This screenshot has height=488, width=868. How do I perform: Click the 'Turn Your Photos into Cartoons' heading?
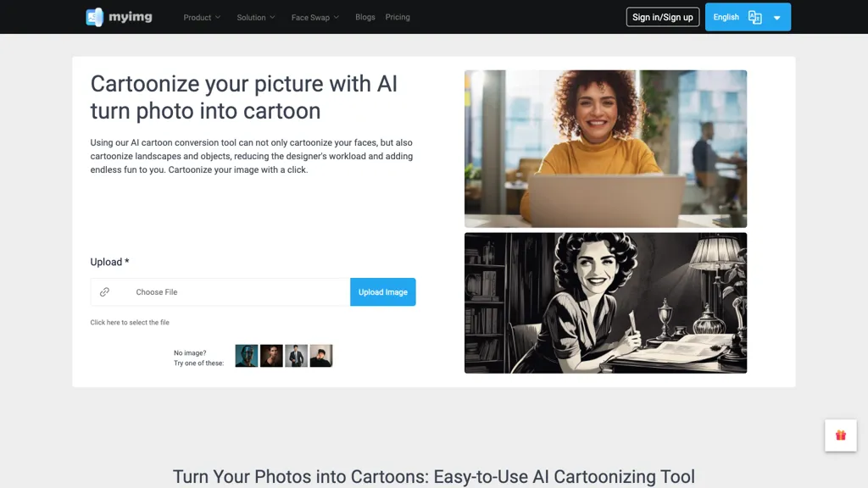(x=433, y=476)
